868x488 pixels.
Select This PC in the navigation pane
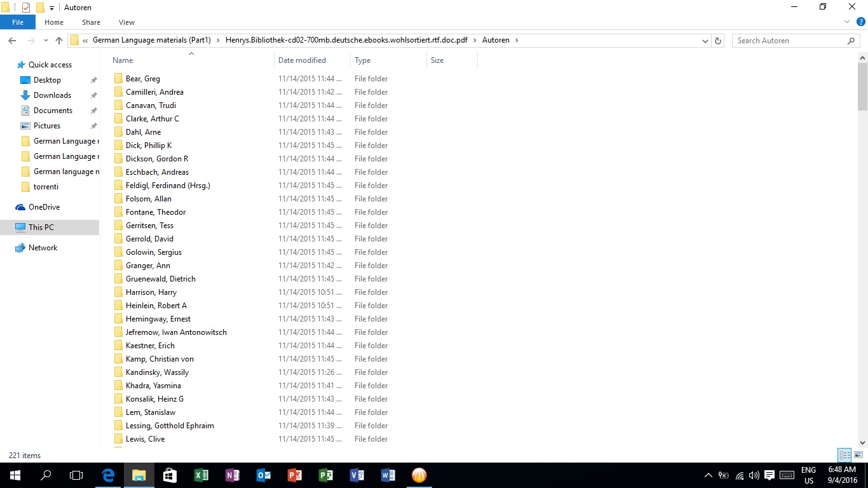point(41,227)
